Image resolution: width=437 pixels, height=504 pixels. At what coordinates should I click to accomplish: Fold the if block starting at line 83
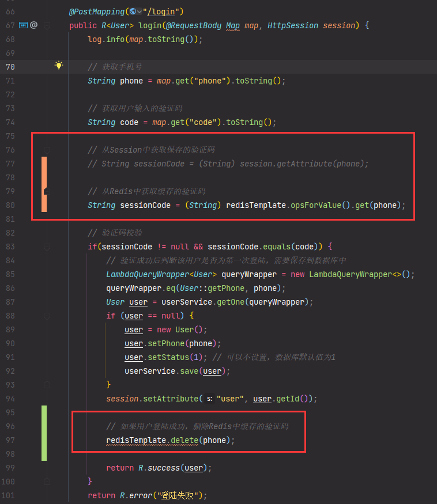47,247
